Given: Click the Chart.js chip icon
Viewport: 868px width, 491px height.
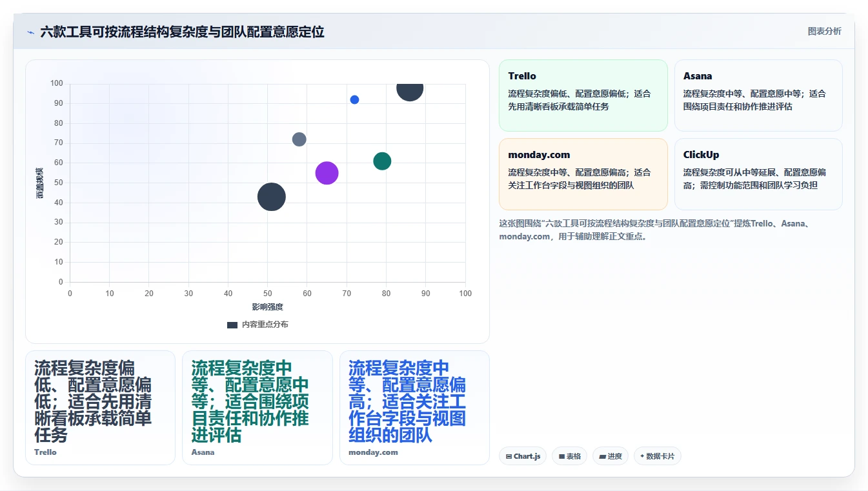Looking at the screenshot, I should (x=509, y=456).
